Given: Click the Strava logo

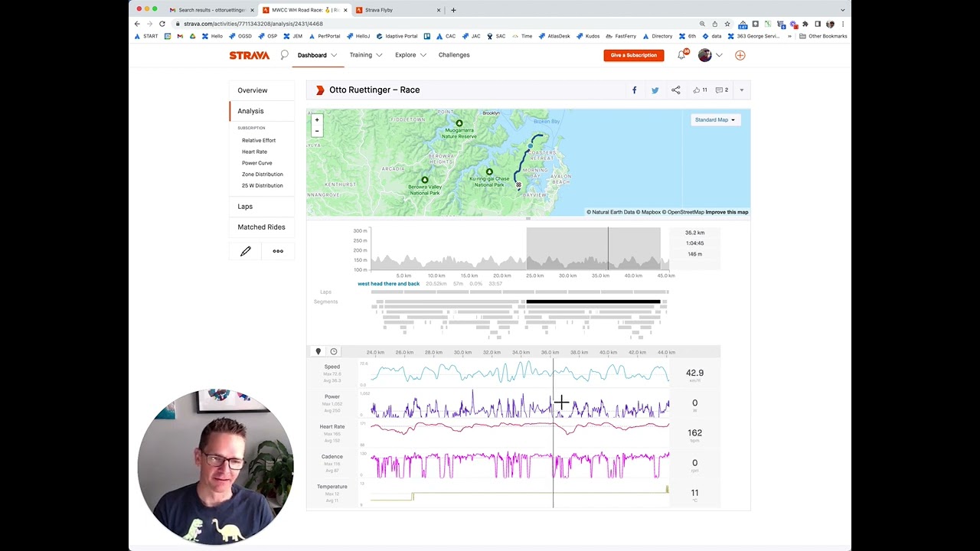Looking at the screenshot, I should (250, 55).
